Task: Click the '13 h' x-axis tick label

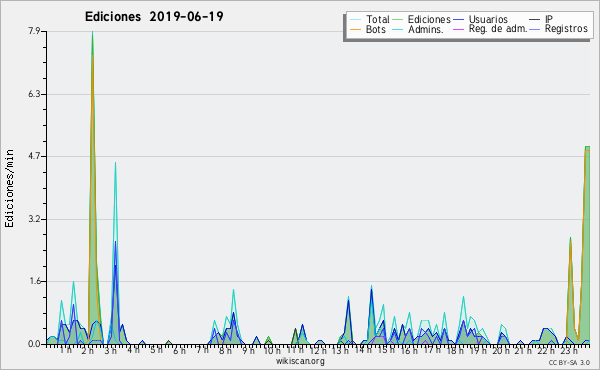Action: (x=340, y=350)
